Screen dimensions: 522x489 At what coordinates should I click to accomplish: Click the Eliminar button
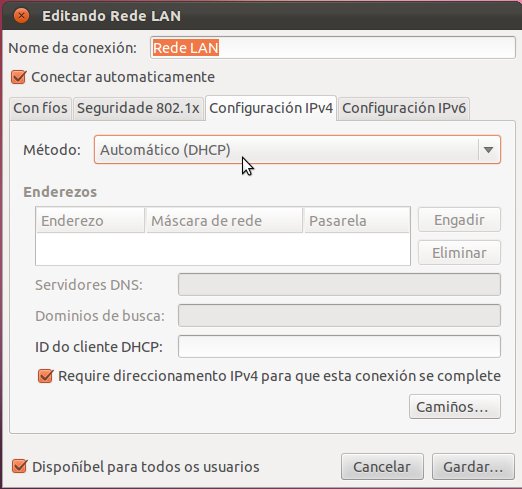459,253
